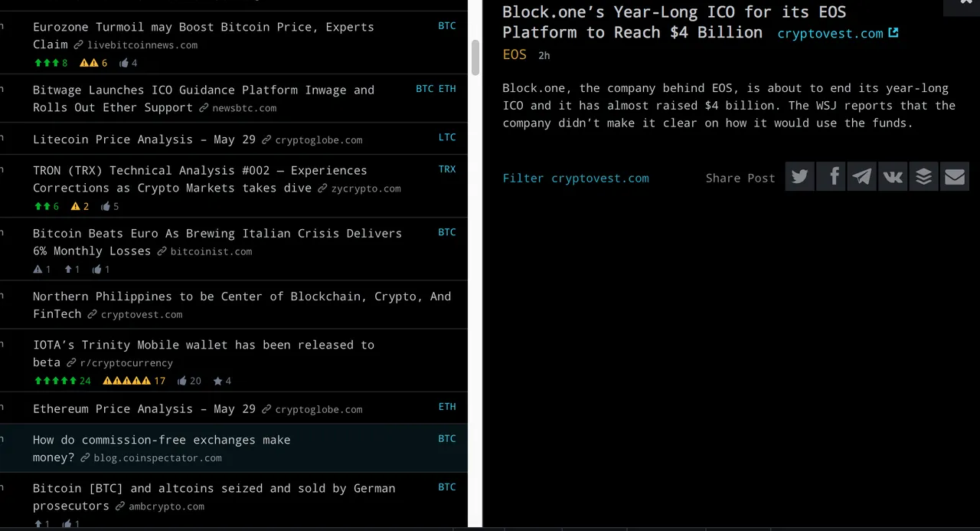Click star saves count on IOTA post
980x531 pixels.
tap(222, 381)
